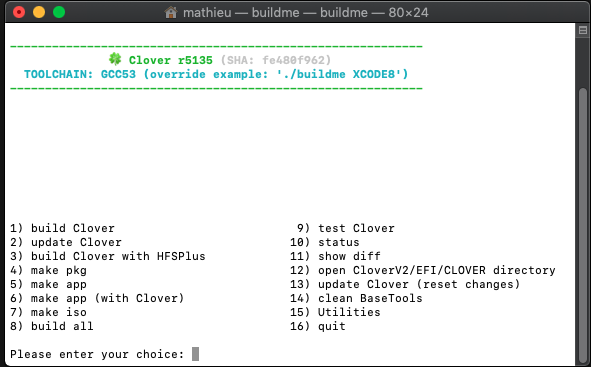
Task: Click menu option '14) clean BaseTools'
Action: point(356,298)
